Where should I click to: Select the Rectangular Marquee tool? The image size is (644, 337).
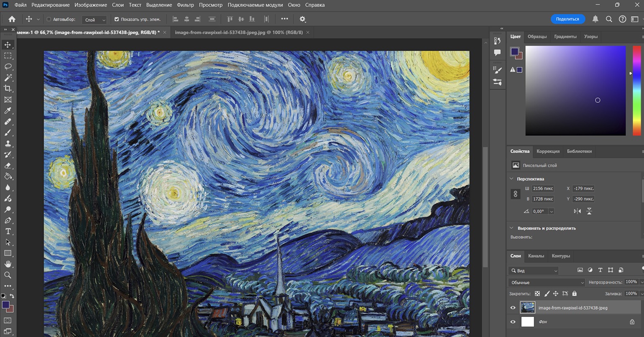tap(8, 56)
